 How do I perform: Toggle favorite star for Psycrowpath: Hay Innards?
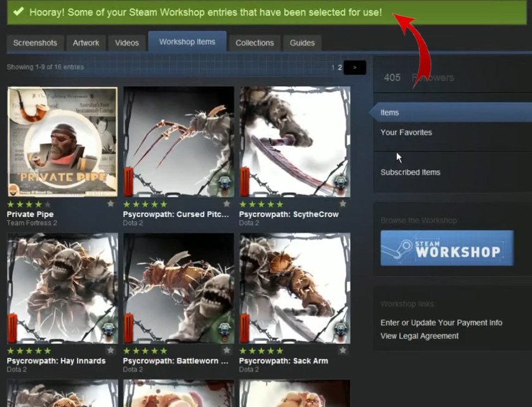pyautogui.click(x=111, y=351)
